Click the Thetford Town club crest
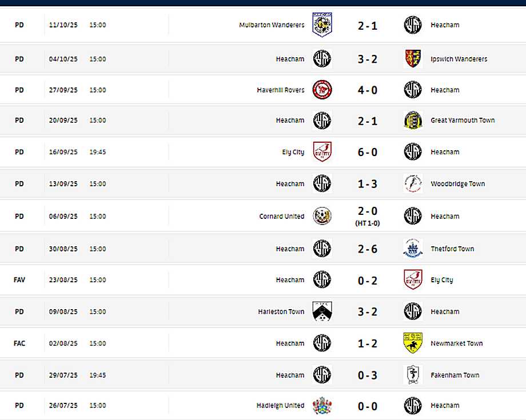The image size is (526, 420). (x=412, y=249)
